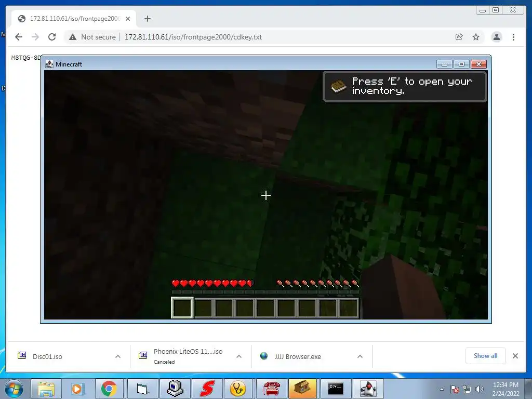This screenshot has width=532, height=399.
Task: Go back in Chrome browser
Action: (x=19, y=37)
